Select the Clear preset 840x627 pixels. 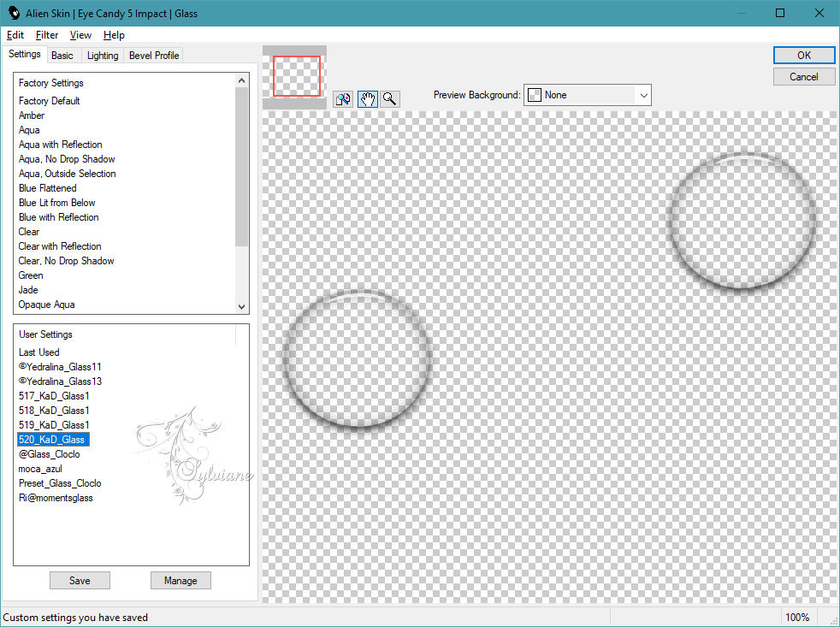(29, 232)
